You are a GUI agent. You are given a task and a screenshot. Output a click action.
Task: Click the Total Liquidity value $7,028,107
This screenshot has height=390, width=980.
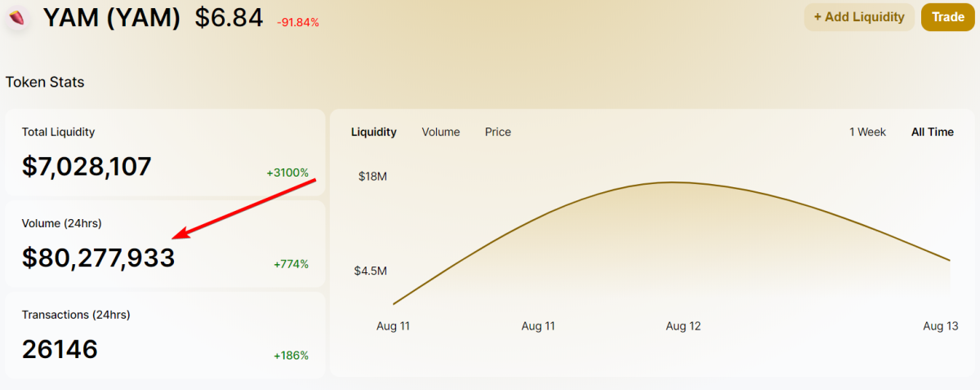pyautogui.click(x=87, y=167)
